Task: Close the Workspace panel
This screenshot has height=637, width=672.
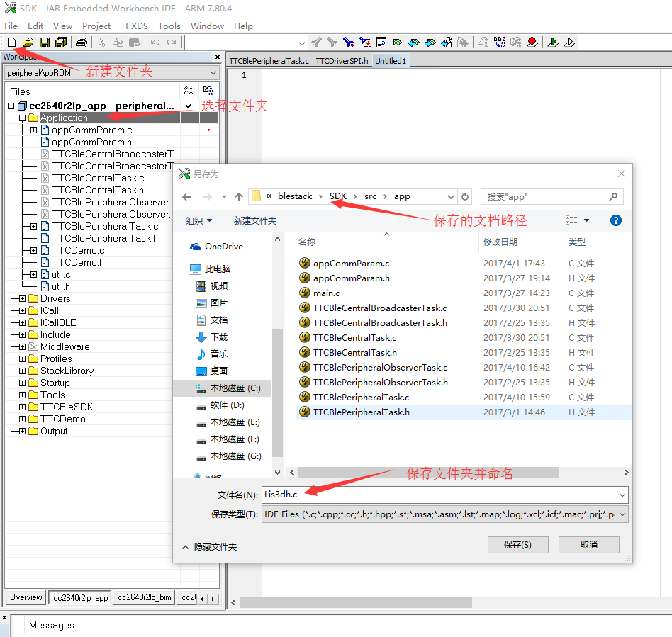Action: 218,57
